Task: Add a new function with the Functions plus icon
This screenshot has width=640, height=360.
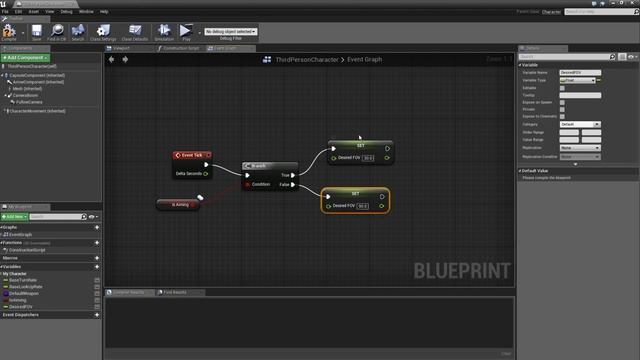Action: pos(97,243)
